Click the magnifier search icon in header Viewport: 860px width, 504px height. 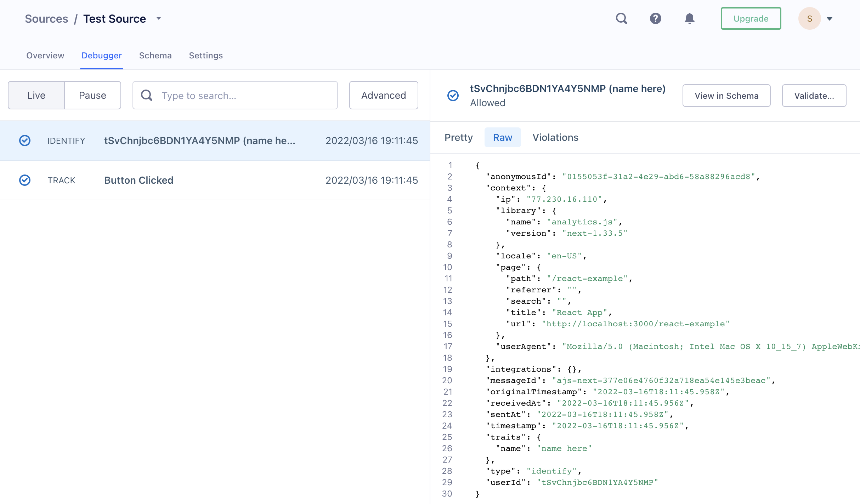621,18
